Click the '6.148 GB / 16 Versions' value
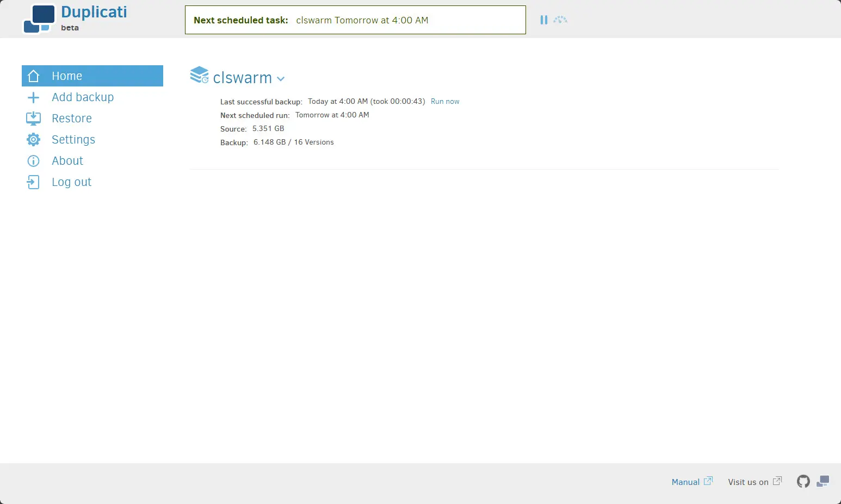The image size is (841, 504). point(294,142)
